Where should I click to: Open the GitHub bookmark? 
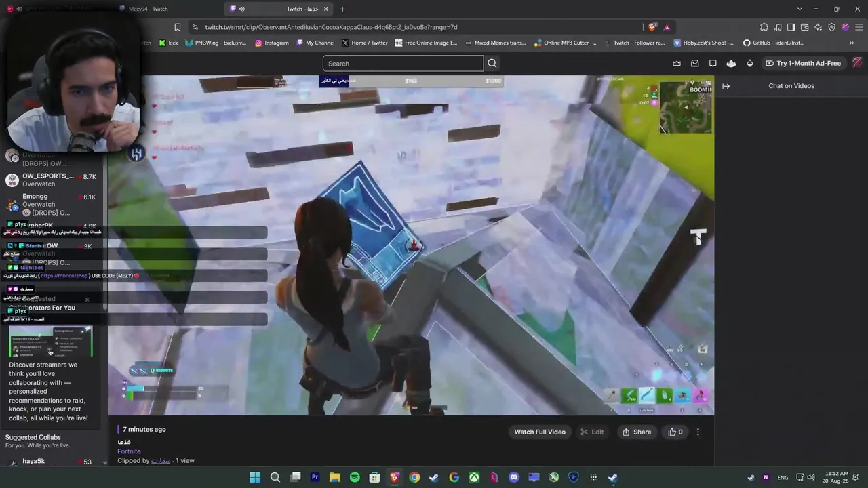(774, 43)
